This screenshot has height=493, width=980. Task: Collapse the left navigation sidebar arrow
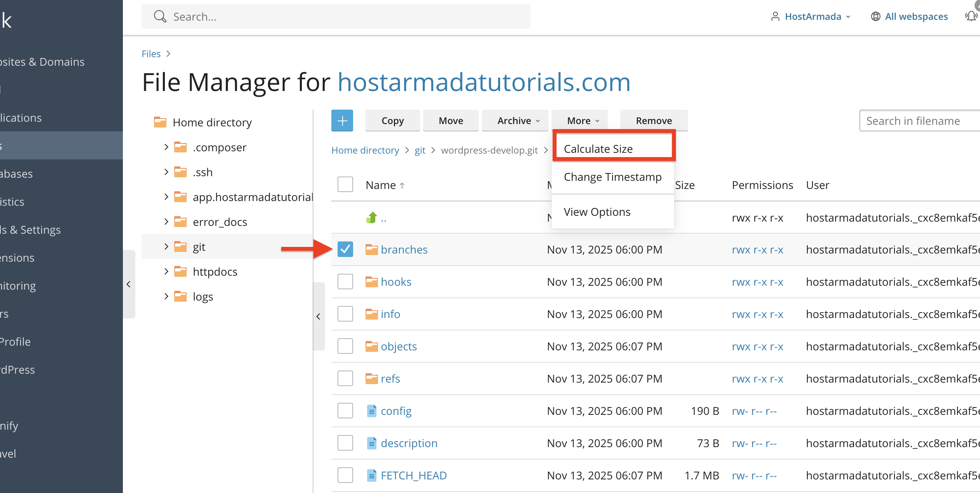point(129,284)
